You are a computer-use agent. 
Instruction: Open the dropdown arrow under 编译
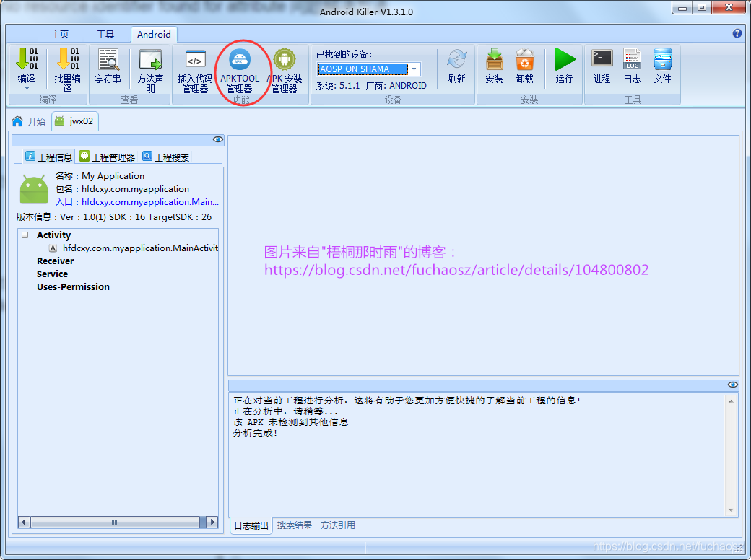(x=26, y=89)
